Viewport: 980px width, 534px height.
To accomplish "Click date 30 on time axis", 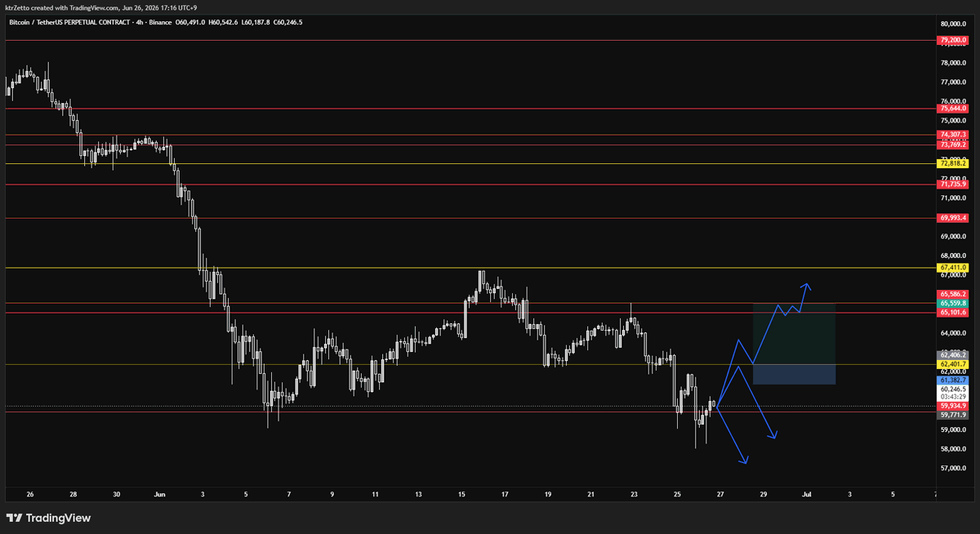I will pos(117,494).
